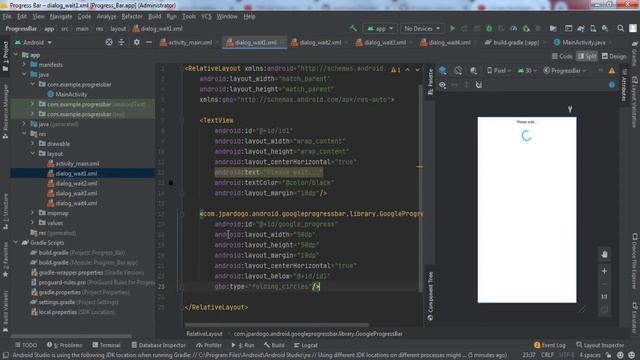Open Search Everywhere magnifier icon

click(x=620, y=29)
